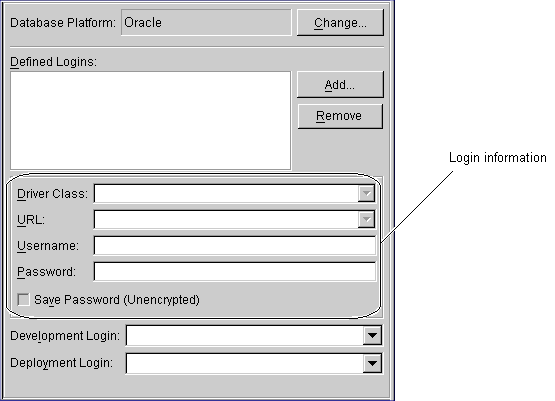Click the Database Platform Oracle field
The image size is (555, 401).
pyautogui.click(x=206, y=23)
